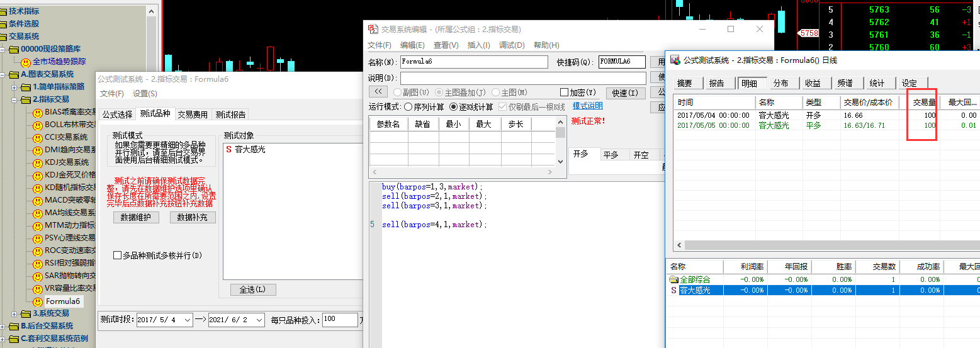Click the 技术指标 folder icon
Screen dimensions: 980x348
pos(4,11)
